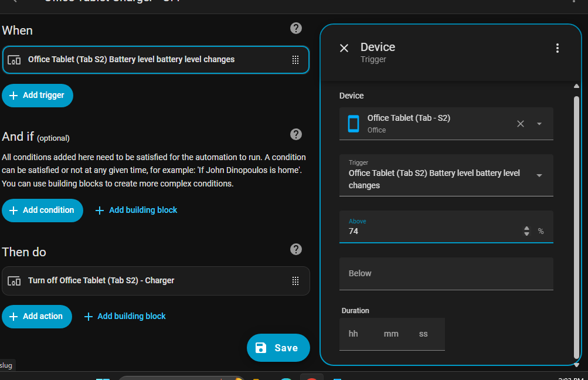Add building block under Then do

coord(125,316)
